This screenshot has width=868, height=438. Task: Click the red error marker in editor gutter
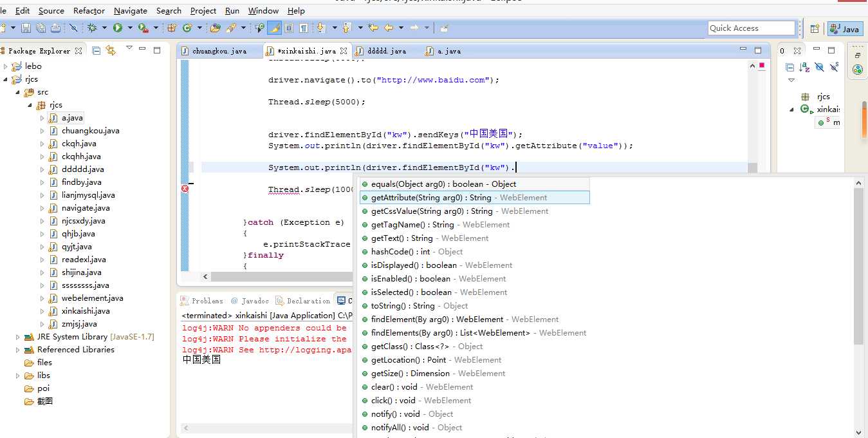pyautogui.click(x=185, y=189)
